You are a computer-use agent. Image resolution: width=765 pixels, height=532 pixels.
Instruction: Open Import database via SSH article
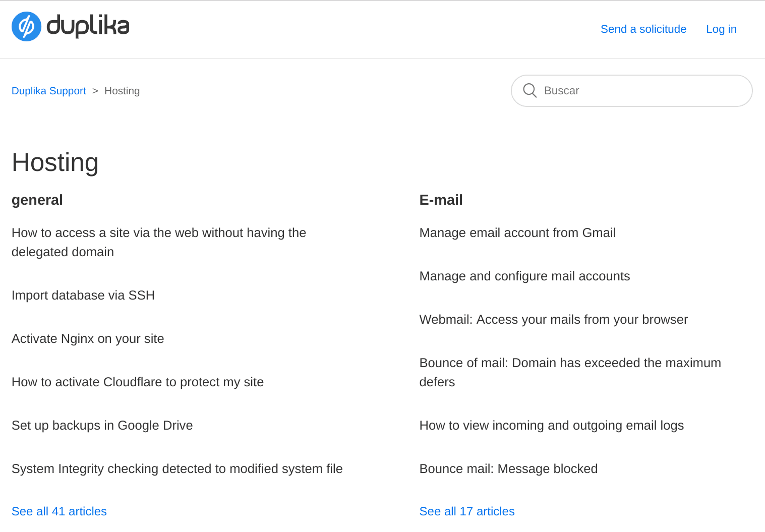(x=83, y=295)
